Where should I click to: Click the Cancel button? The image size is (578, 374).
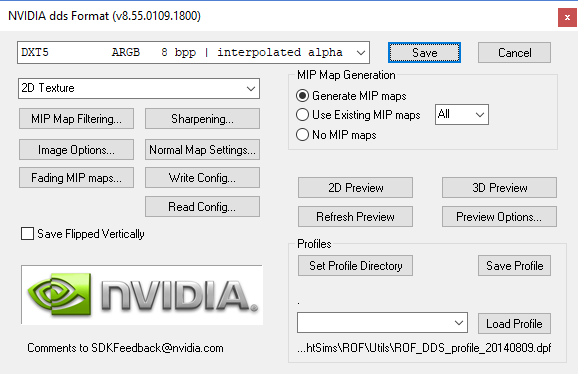pos(515,53)
